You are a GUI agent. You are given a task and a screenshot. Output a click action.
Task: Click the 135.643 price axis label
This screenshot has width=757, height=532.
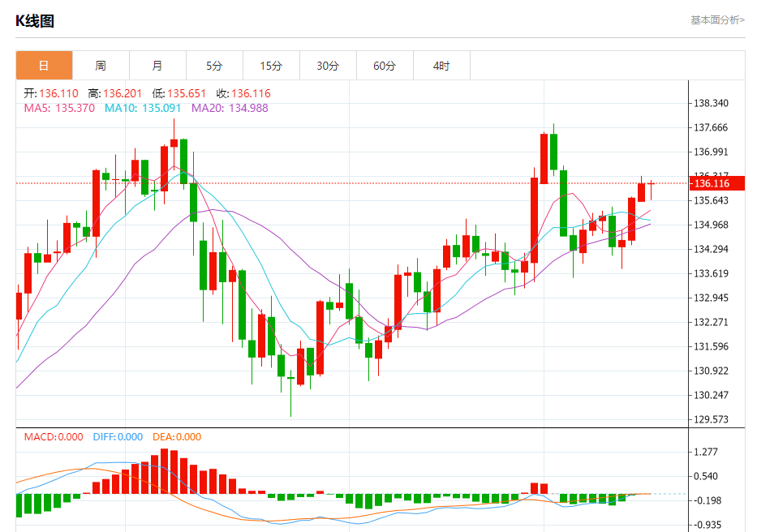tap(711, 200)
